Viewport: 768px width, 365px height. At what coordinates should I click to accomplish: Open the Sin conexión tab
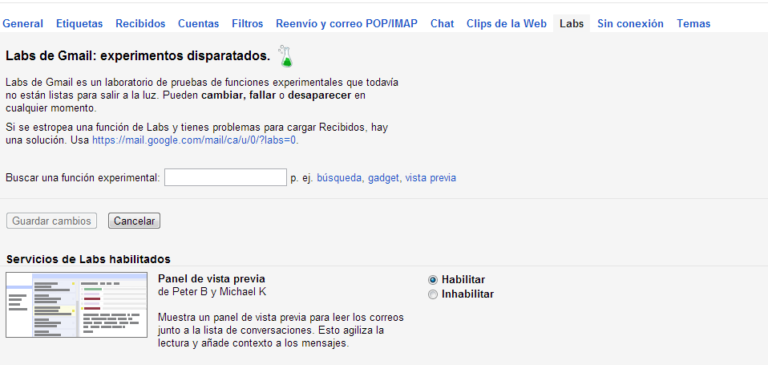click(630, 24)
